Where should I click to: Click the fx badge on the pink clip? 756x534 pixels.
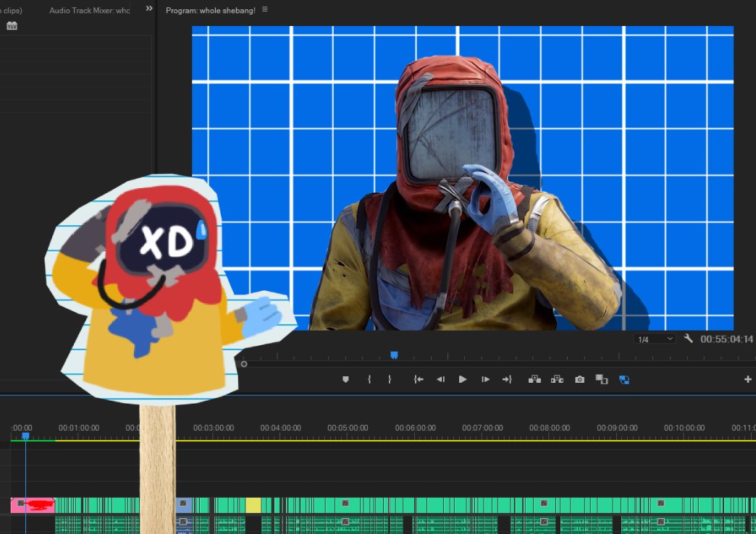21,503
